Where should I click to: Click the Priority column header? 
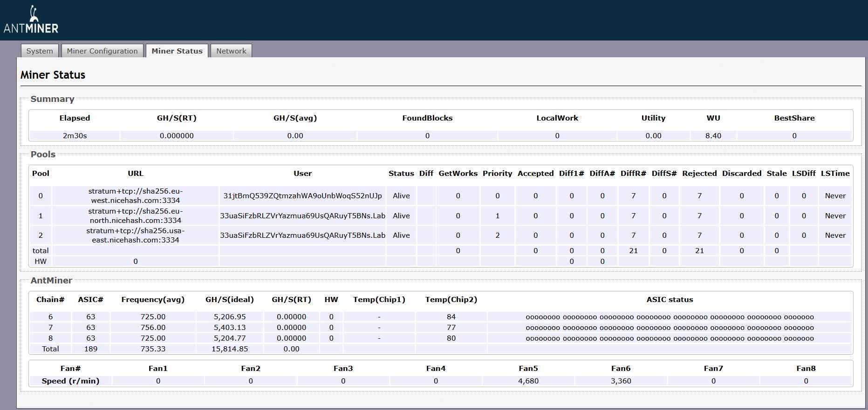[497, 173]
